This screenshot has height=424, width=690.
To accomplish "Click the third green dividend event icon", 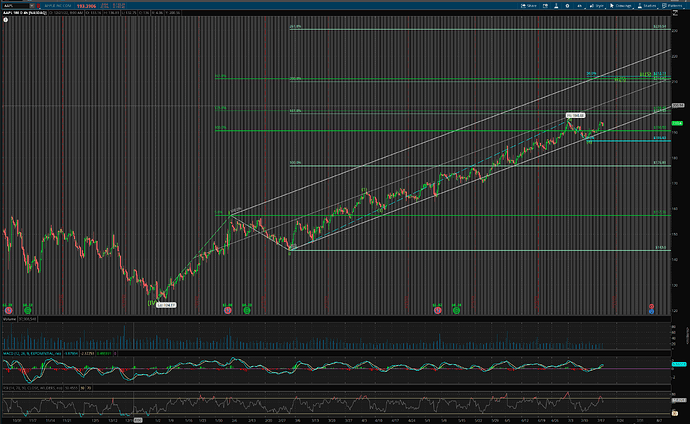I will [456, 310].
